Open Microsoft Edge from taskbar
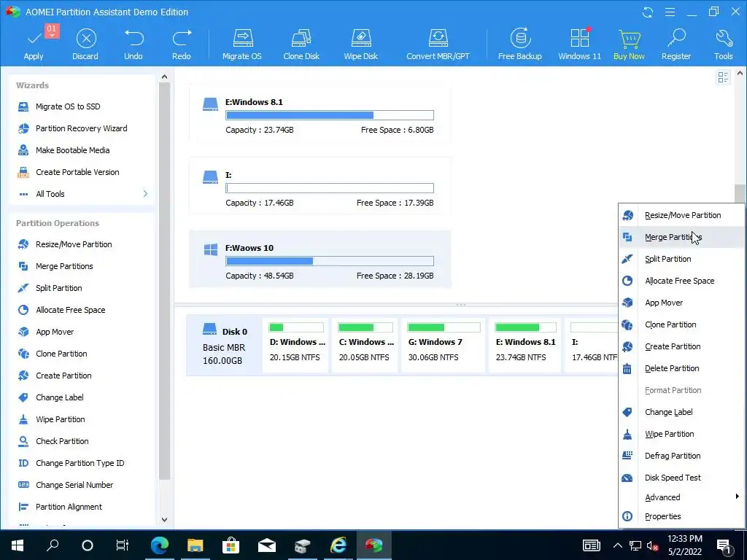The height and width of the screenshot is (560, 747). [159, 545]
